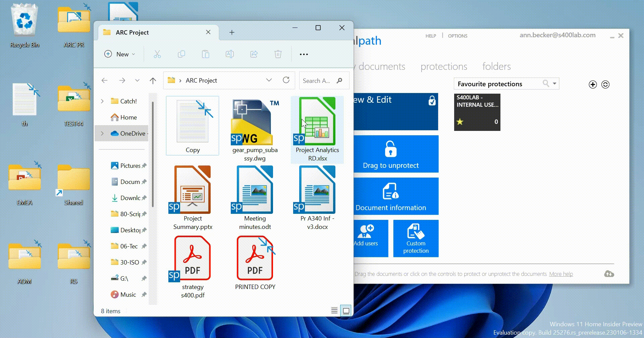The image size is (644, 338).
Task: Switch Explorer to details view
Action: pos(334,311)
